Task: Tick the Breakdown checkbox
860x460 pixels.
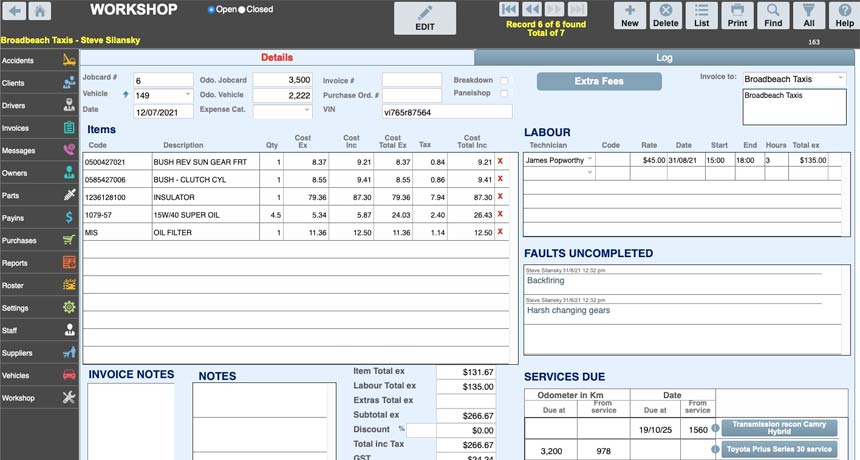Action: click(504, 81)
